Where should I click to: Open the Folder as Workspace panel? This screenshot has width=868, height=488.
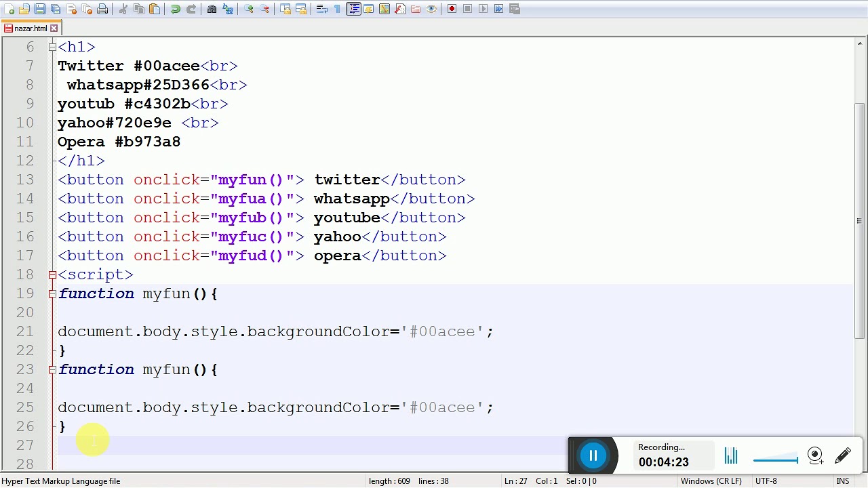pos(416,9)
